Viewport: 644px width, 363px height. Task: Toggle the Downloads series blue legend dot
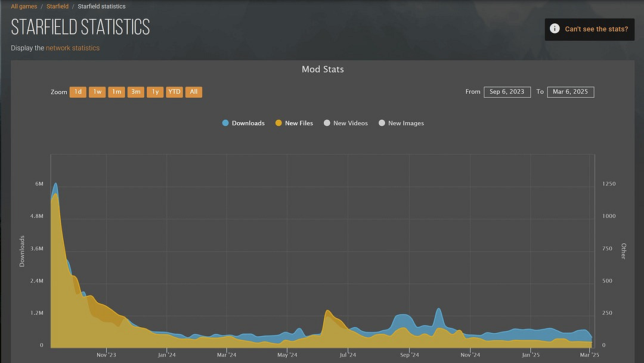coord(225,123)
